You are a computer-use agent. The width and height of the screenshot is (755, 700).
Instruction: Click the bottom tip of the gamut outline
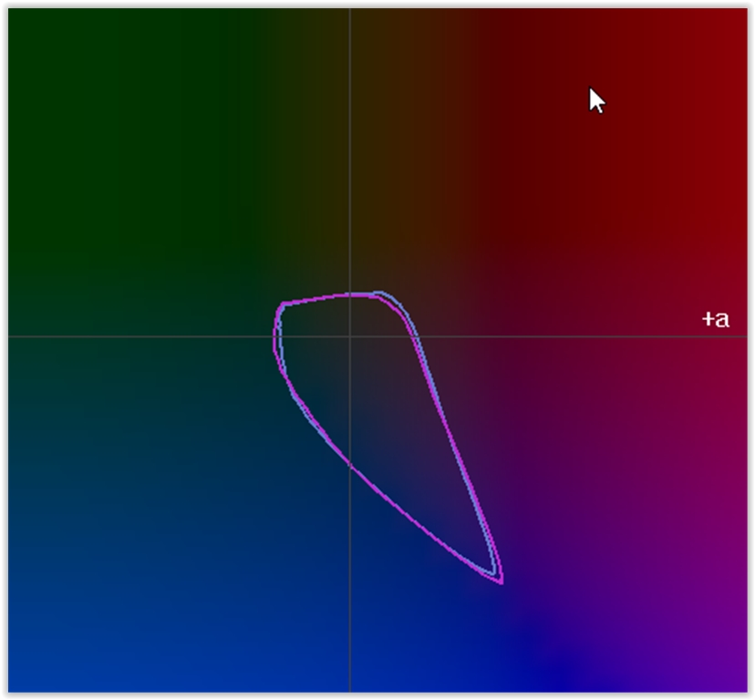tap(501, 582)
